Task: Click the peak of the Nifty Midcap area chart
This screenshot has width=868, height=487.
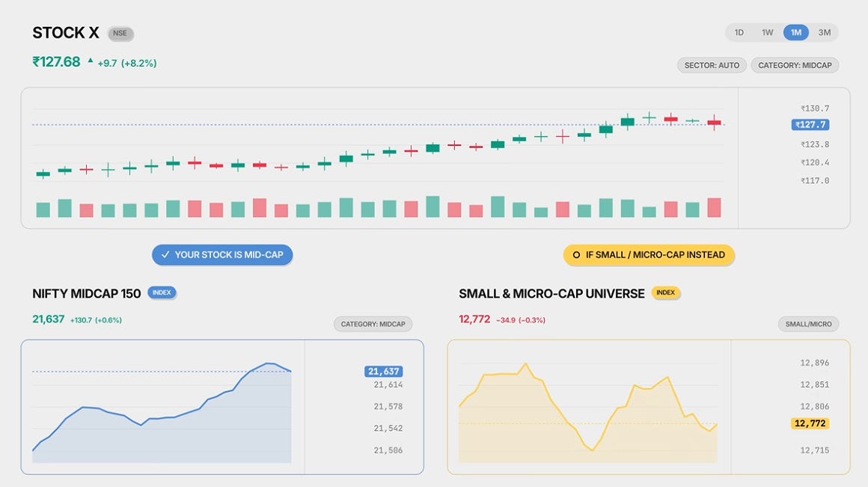Action: point(269,364)
